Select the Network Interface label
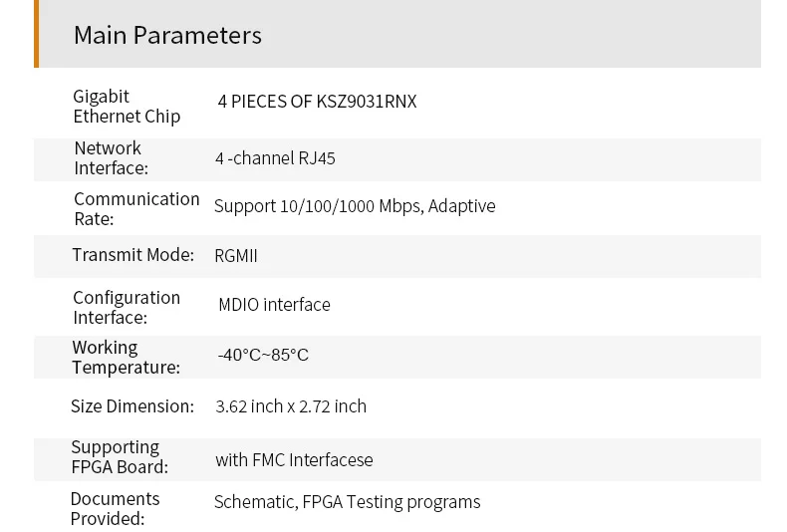The image size is (787, 532). point(111,158)
